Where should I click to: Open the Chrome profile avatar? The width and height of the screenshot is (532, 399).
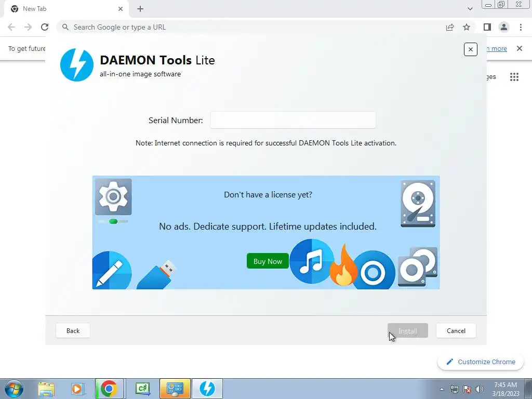[504, 27]
